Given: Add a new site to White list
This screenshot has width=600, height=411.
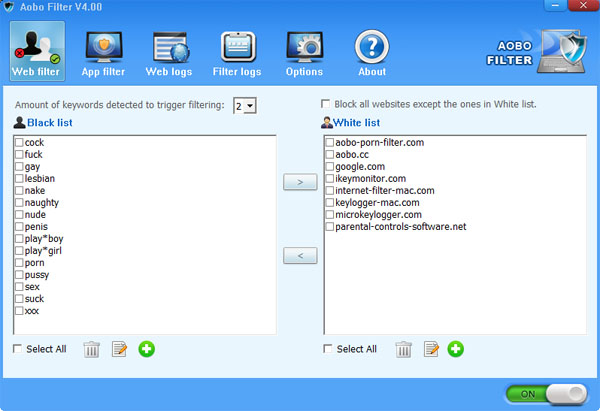Looking at the screenshot, I should coord(456,349).
